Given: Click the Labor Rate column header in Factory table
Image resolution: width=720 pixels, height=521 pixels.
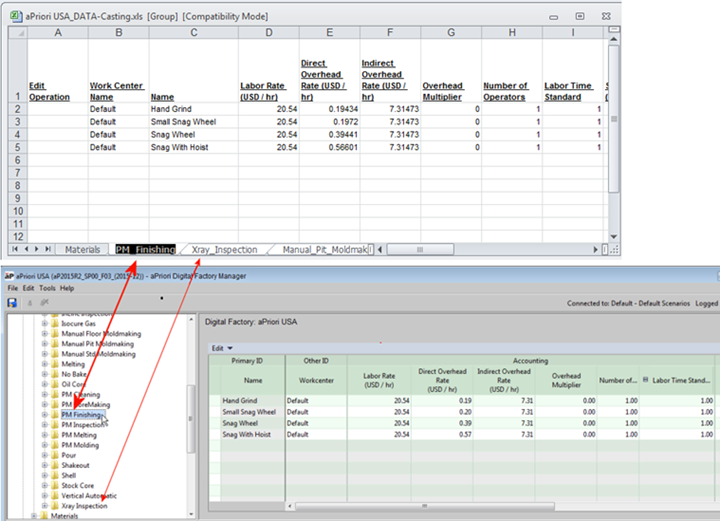Looking at the screenshot, I should (x=379, y=380).
